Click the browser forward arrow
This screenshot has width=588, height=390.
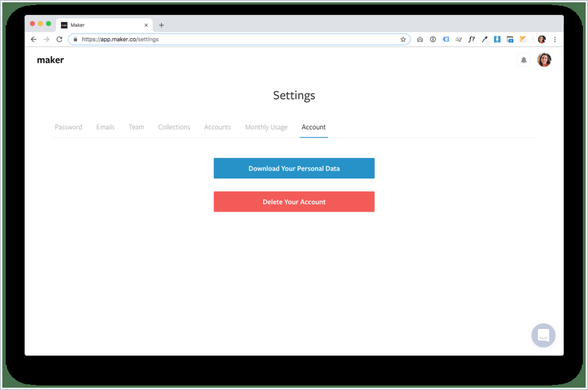click(x=47, y=39)
